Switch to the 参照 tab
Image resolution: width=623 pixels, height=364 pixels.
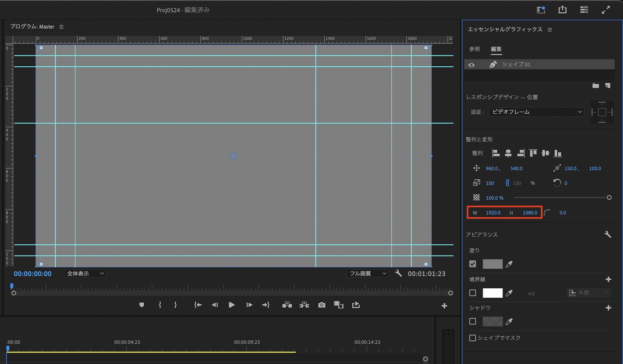tap(474, 49)
